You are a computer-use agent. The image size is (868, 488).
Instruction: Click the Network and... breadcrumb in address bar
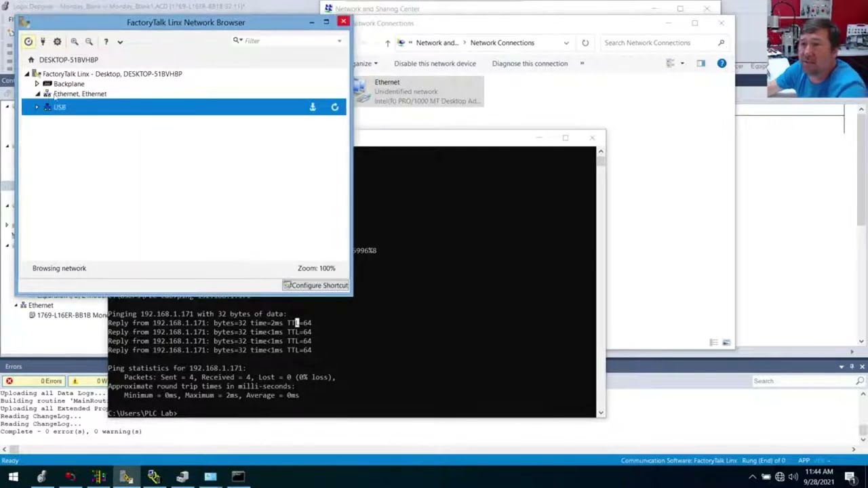[x=437, y=43]
